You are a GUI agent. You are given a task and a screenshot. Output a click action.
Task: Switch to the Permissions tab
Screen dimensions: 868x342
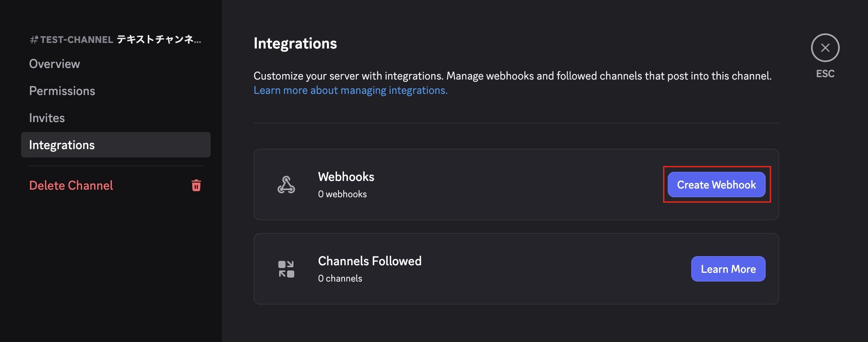[62, 91]
